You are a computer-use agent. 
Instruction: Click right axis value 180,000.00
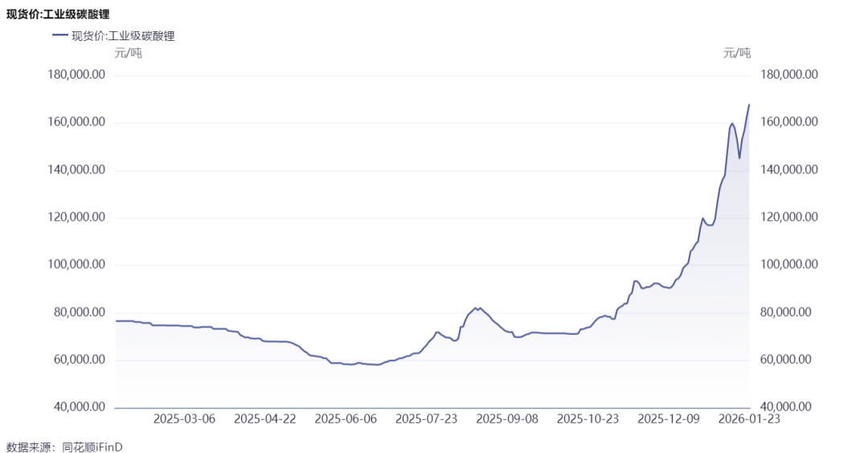(789, 75)
